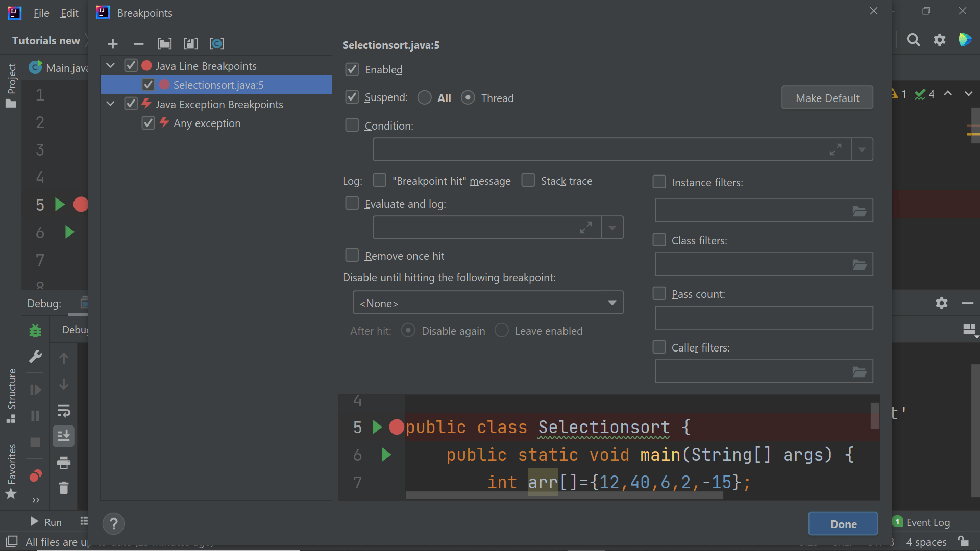Image resolution: width=980 pixels, height=551 pixels.
Task: Click the Pass count input field
Action: click(x=764, y=318)
